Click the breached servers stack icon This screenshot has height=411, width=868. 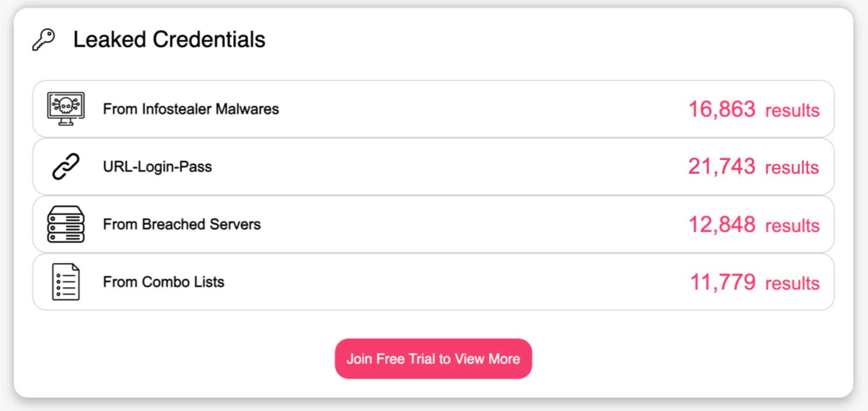point(66,224)
